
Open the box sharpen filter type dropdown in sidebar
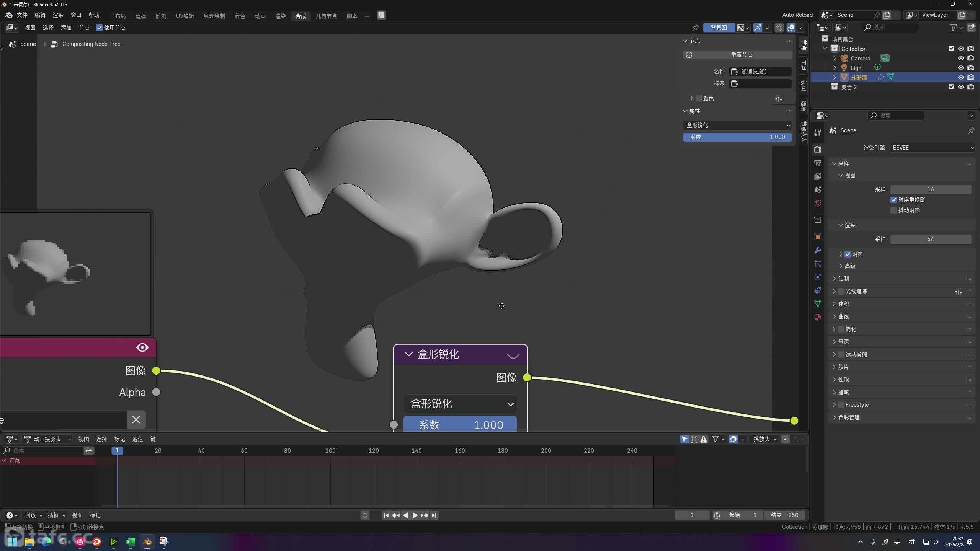pyautogui.click(x=737, y=125)
